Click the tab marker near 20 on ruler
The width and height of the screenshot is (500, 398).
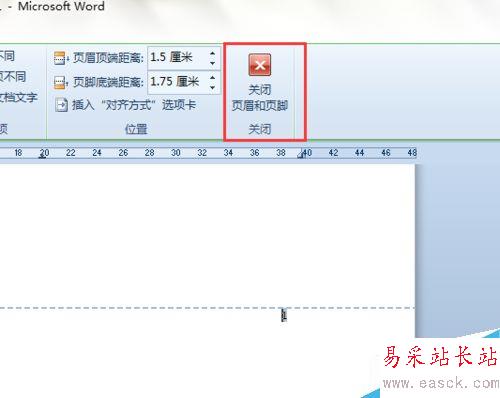[x=42, y=155]
